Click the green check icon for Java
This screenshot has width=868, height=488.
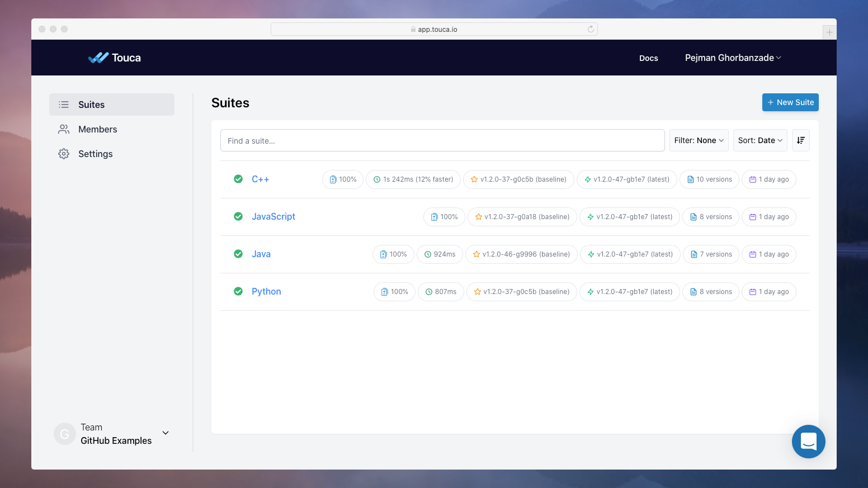click(238, 254)
